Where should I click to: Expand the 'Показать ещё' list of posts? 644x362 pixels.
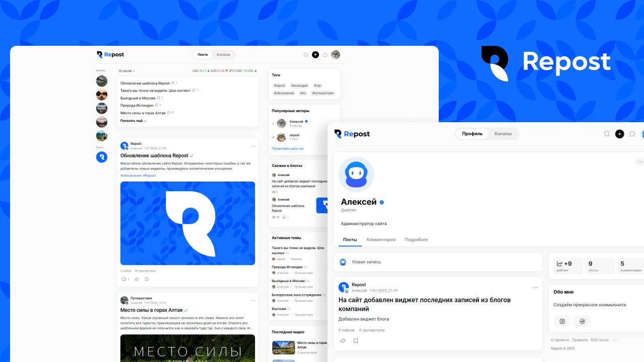tap(133, 121)
